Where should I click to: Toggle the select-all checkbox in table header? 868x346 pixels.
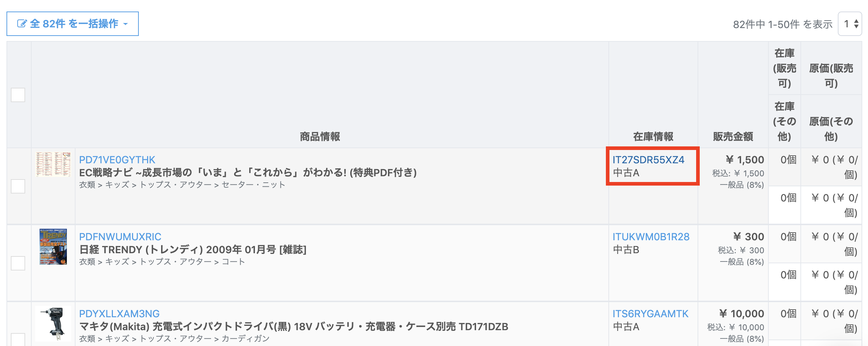pyautogui.click(x=18, y=95)
